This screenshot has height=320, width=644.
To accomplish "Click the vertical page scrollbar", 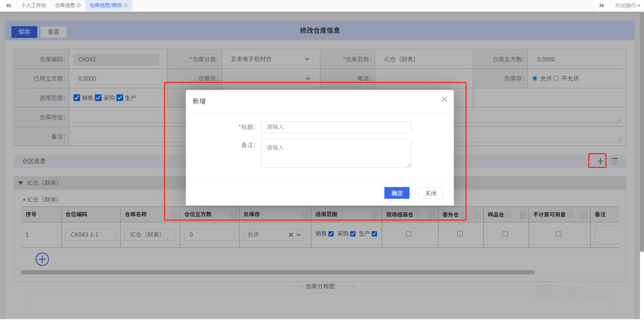I will click(x=642, y=132).
